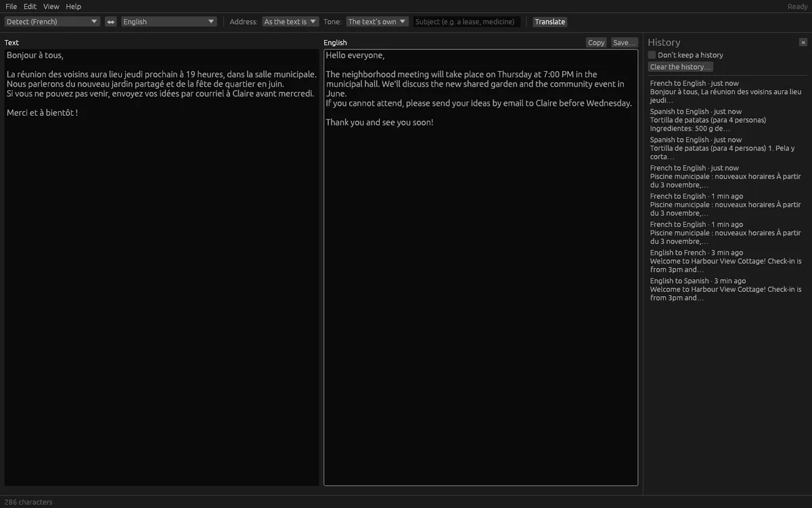Open "English to Spanish · 3 min ago" entry

click(x=727, y=289)
